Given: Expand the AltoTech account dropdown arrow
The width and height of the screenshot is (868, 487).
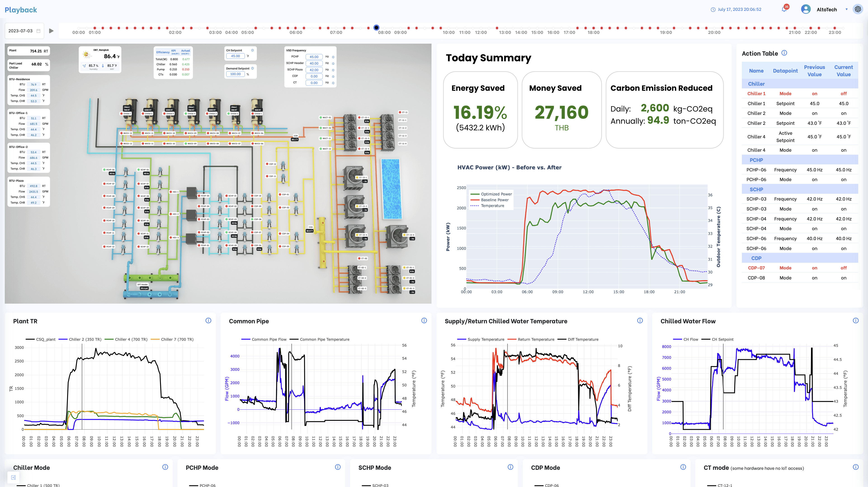Looking at the screenshot, I should 847,9.
